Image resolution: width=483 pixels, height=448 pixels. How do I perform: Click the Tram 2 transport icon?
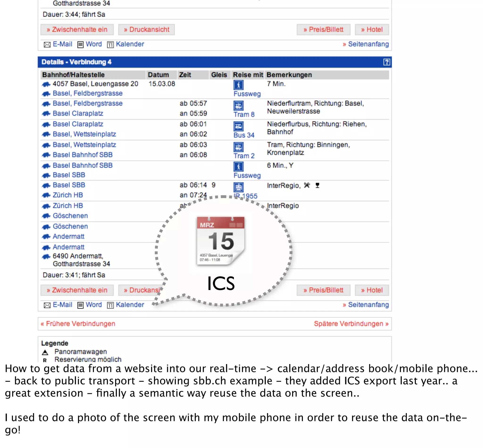(238, 147)
